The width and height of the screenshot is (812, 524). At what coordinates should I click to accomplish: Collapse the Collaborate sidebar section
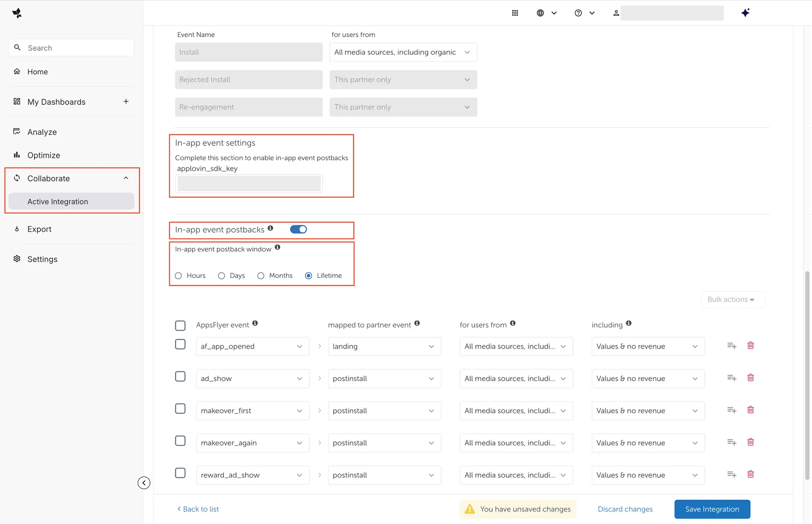126,178
